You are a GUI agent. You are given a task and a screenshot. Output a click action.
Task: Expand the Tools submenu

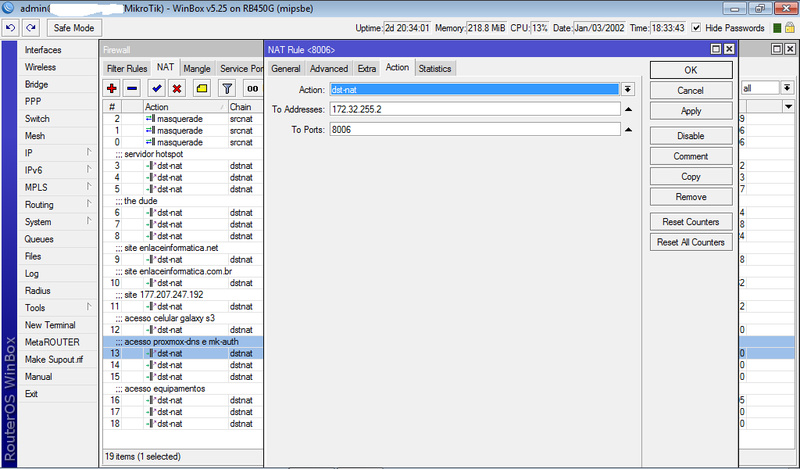(88, 307)
